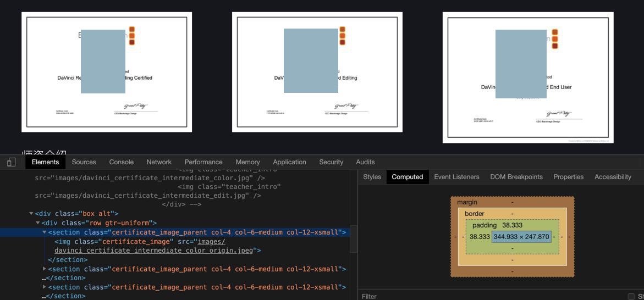Select the img certificate_image element line
Image resolution: width=644 pixels, height=300 pixels.
pos(158,246)
